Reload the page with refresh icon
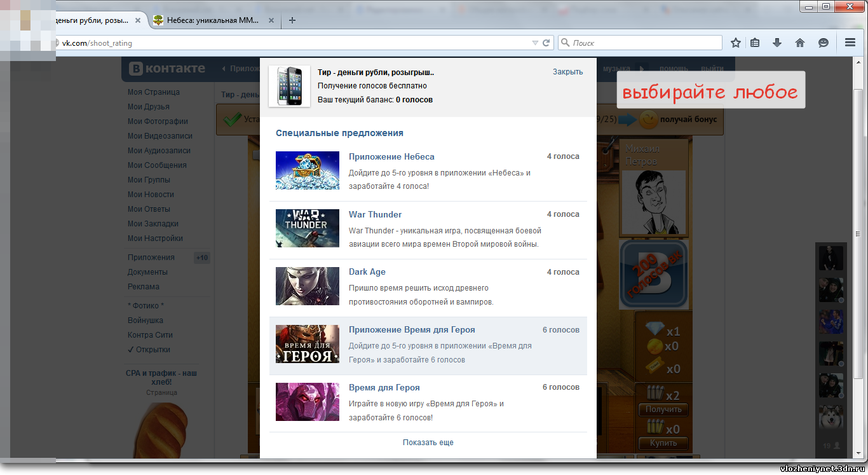Image resolution: width=868 pixels, height=475 pixels. click(x=546, y=43)
